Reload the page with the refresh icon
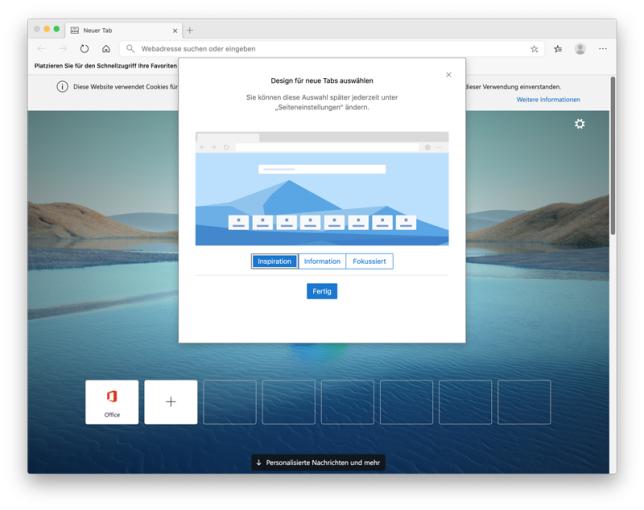This screenshot has width=644, height=510. (x=85, y=49)
